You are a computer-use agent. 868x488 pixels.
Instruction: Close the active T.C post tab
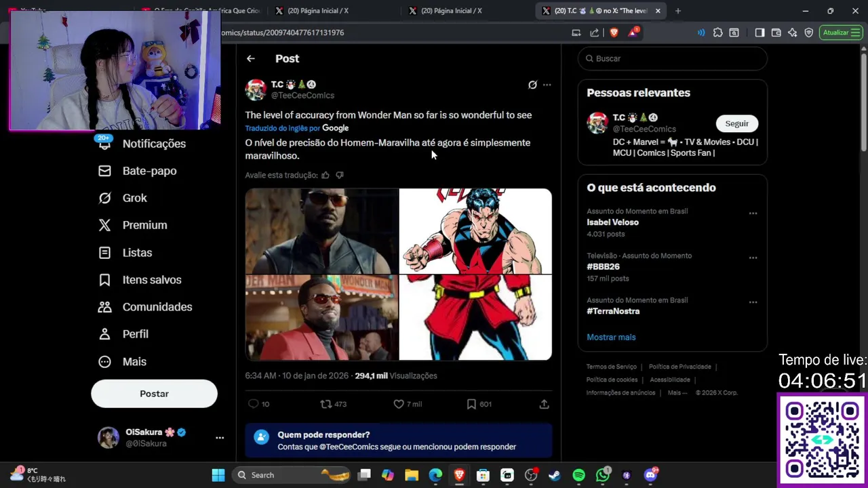point(658,11)
